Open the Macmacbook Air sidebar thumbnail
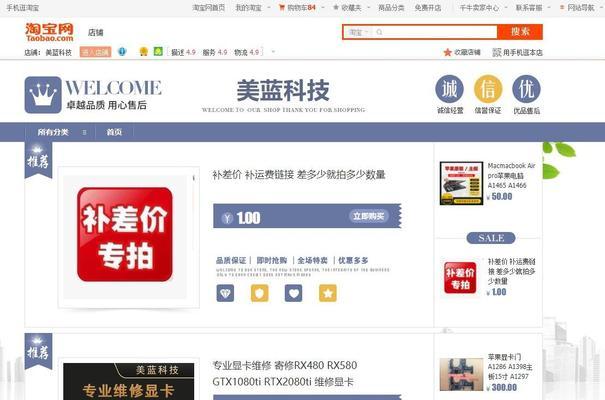The height and width of the screenshot is (400, 605). click(x=461, y=183)
